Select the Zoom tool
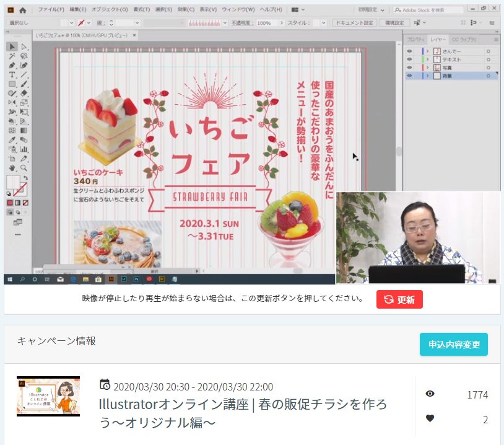This screenshot has height=445, width=504. (x=22, y=167)
